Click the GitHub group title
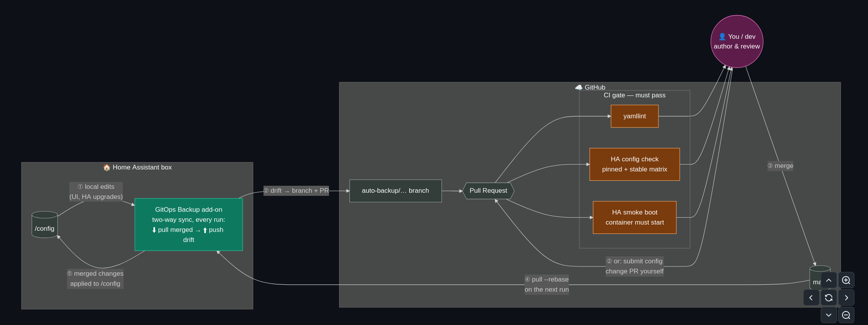868x325 pixels. [590, 87]
